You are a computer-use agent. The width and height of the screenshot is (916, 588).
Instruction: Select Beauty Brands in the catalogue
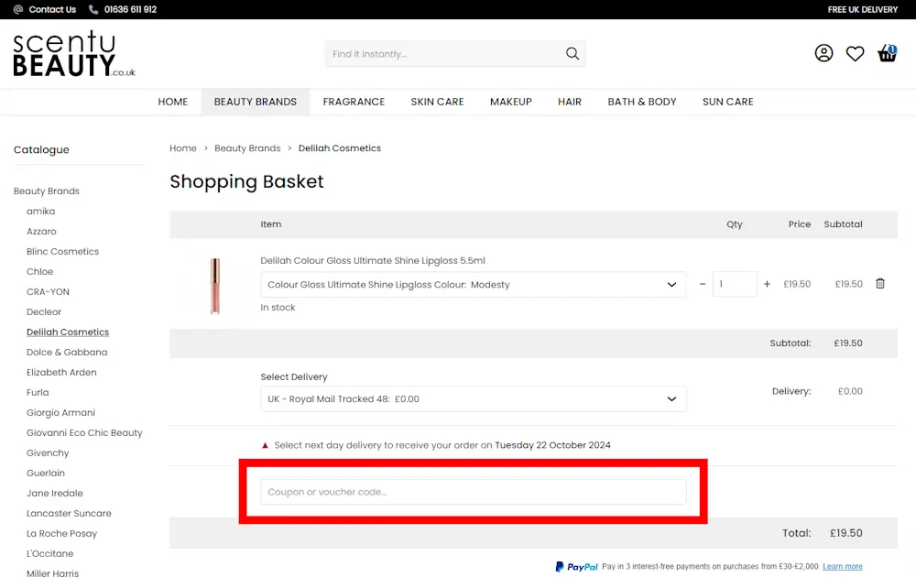point(46,191)
